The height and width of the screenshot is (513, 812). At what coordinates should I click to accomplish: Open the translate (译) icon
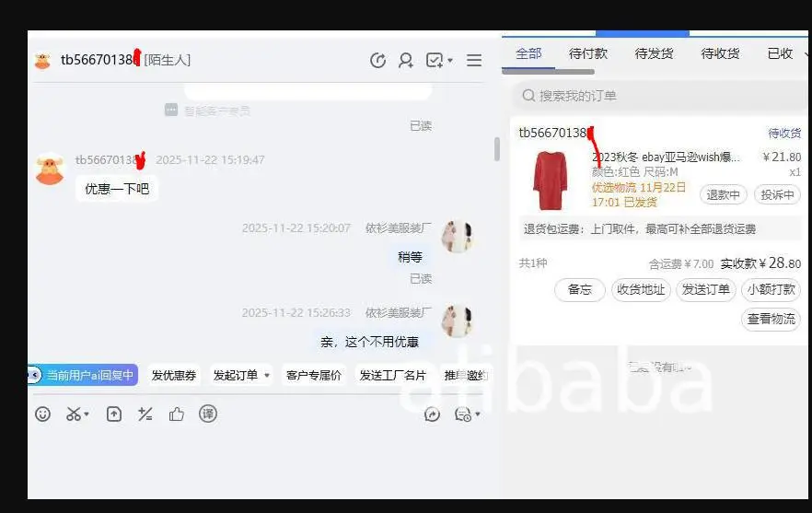[x=208, y=414]
